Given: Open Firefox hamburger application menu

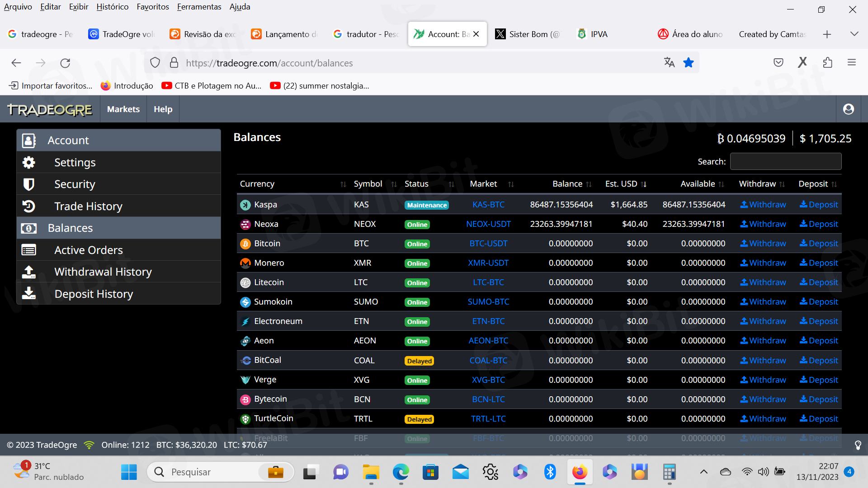Looking at the screenshot, I should pos(851,63).
